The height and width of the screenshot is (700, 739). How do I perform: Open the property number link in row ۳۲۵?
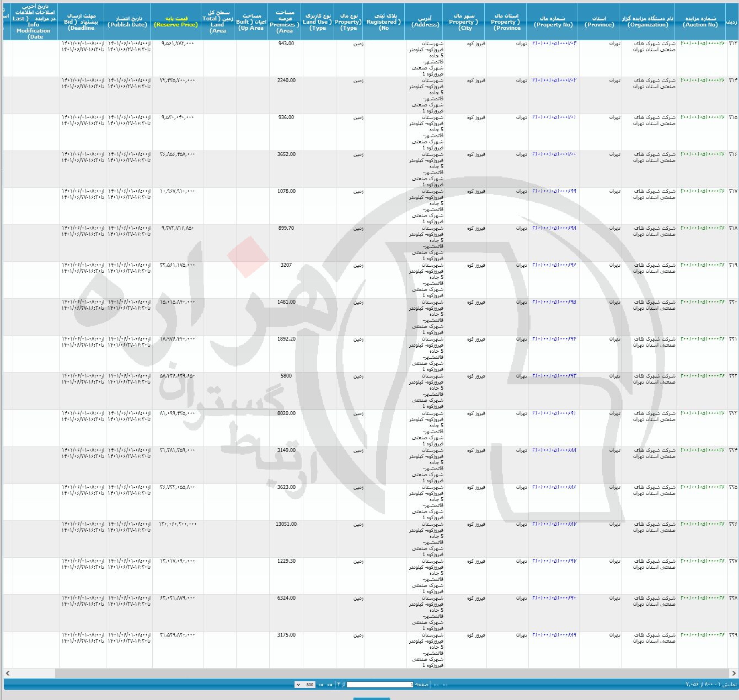(554, 487)
